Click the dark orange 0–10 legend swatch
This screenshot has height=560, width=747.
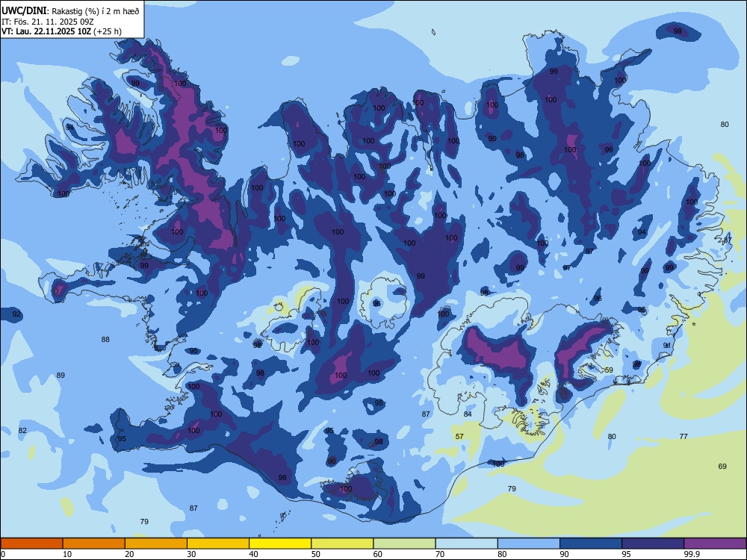pos(31,544)
